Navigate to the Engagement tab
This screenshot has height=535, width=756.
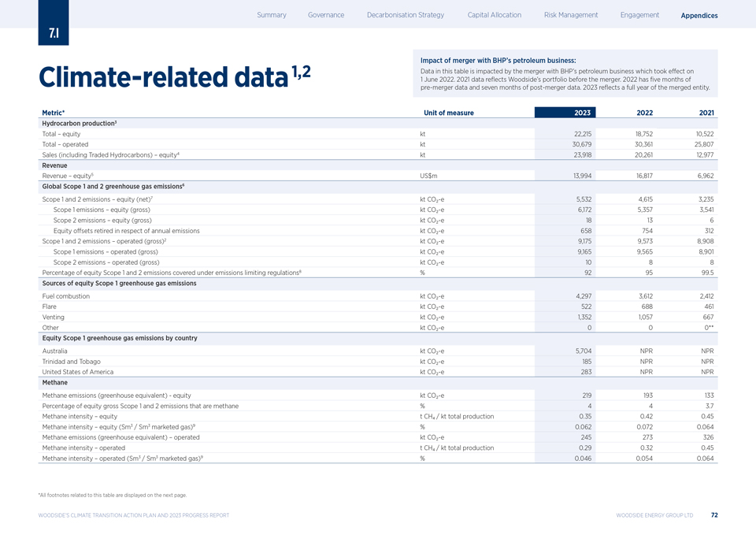coord(639,15)
